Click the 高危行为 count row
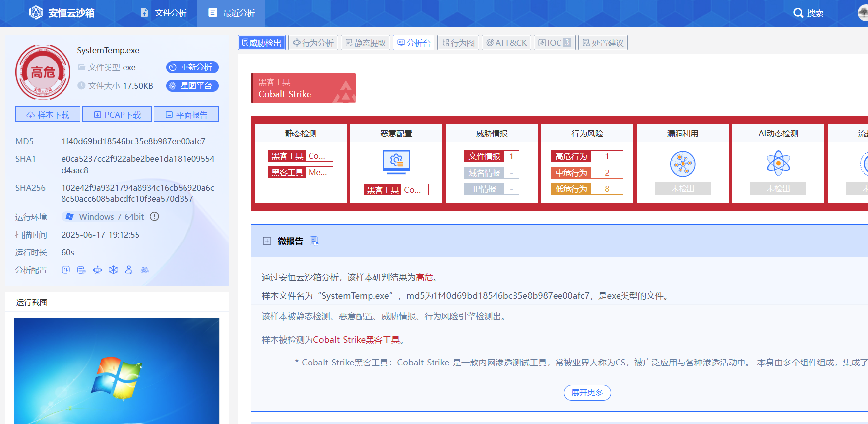Image resolution: width=868 pixels, height=424 pixels. [x=587, y=156]
